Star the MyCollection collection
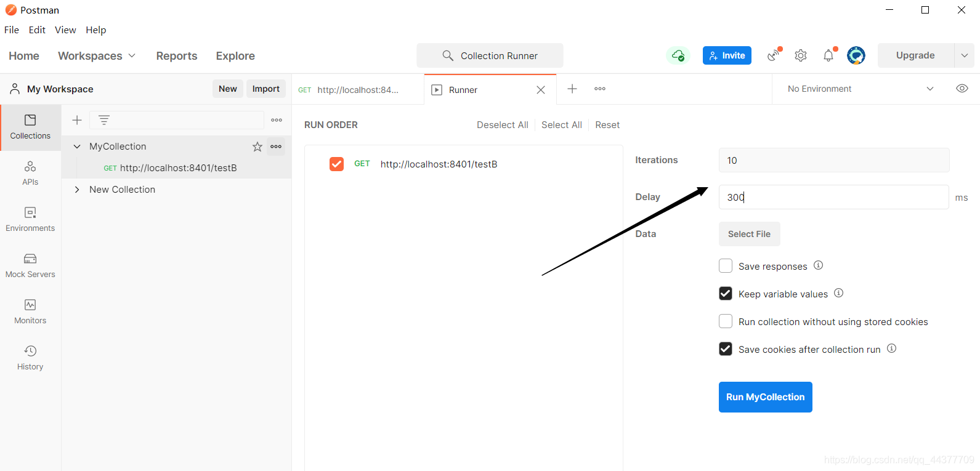This screenshot has width=980, height=471. (257, 147)
